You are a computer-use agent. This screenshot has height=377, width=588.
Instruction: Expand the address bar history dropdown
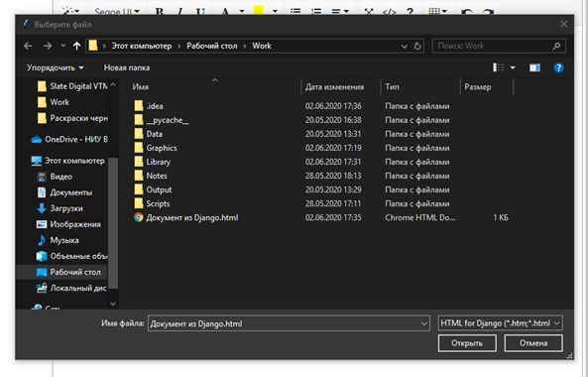click(x=405, y=47)
